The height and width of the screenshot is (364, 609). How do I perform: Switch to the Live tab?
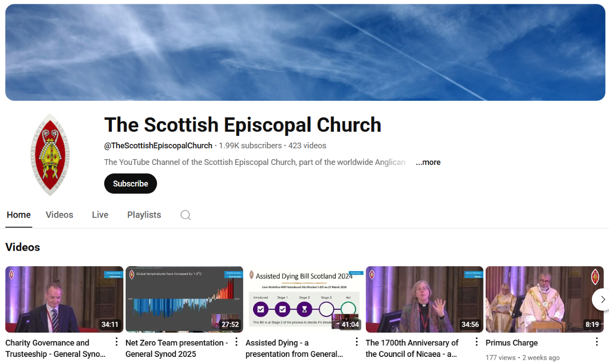(x=100, y=215)
